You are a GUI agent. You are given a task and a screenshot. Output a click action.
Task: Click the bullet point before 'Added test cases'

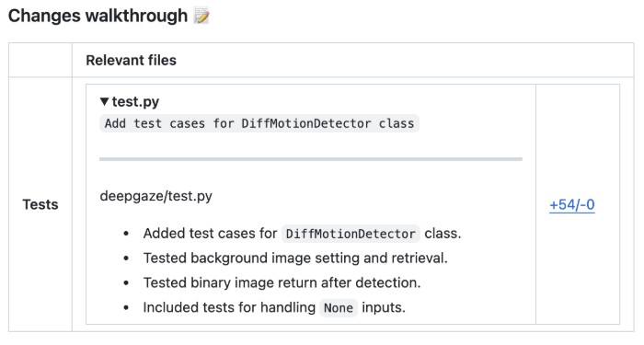point(126,234)
